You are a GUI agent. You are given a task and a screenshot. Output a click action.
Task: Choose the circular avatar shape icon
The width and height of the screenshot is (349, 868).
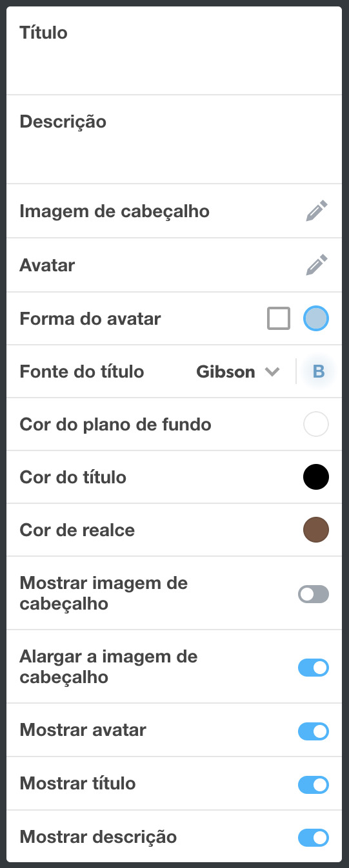tap(316, 318)
